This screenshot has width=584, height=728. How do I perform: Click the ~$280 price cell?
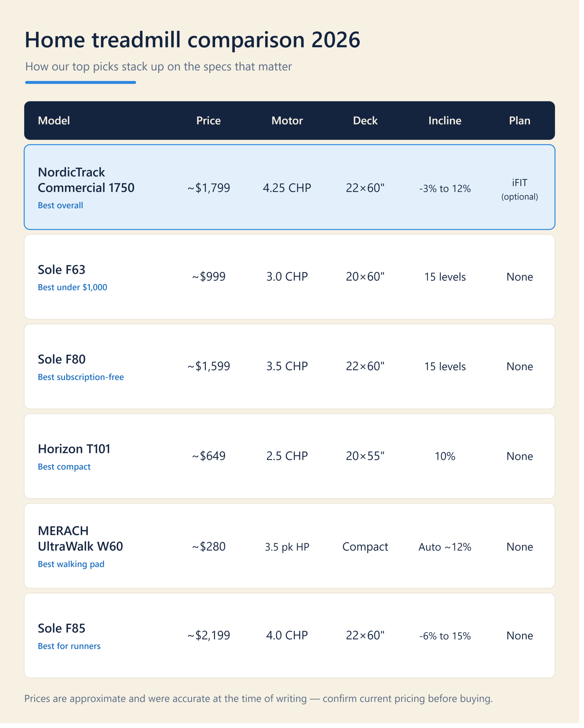(210, 551)
